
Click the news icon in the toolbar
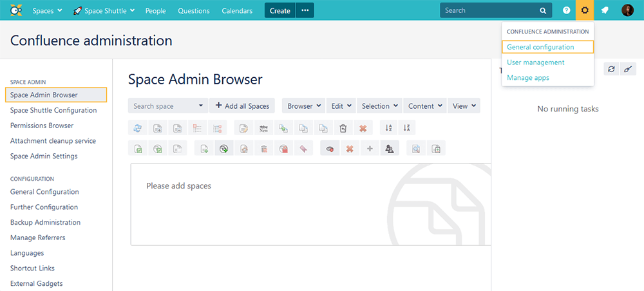tap(263, 127)
